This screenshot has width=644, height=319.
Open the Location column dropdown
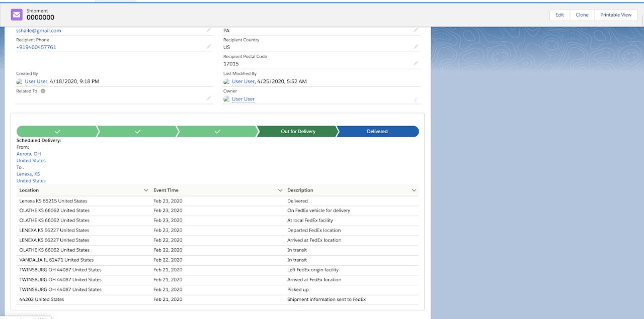[x=146, y=190]
